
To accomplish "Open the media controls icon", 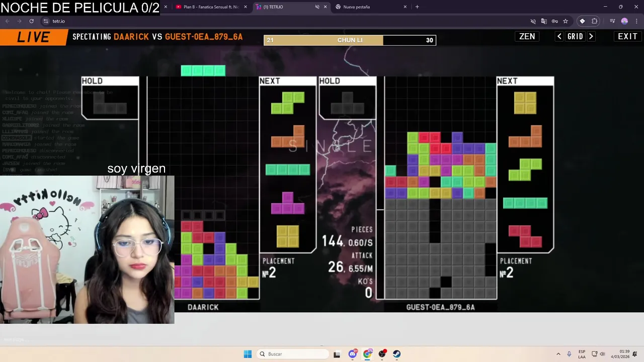I will pos(612,21).
